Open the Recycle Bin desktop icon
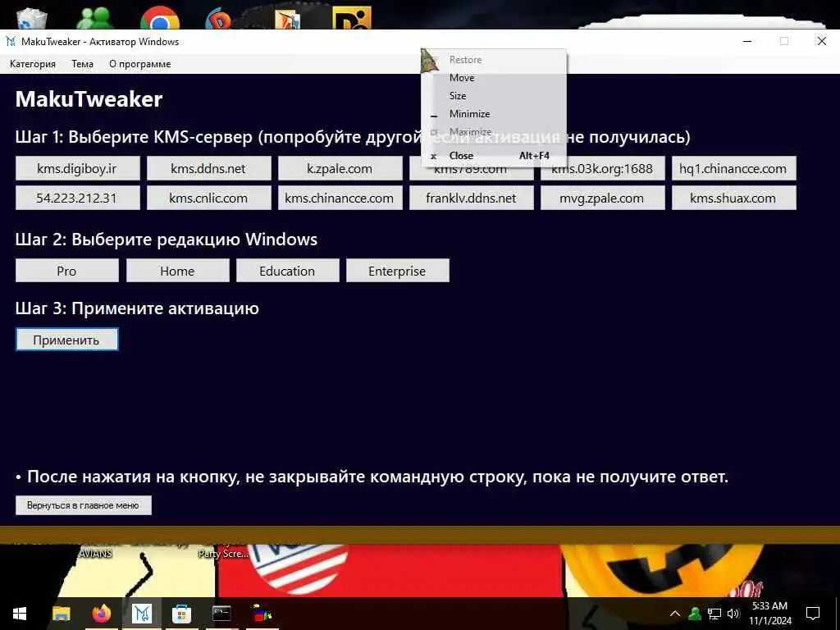 32,19
